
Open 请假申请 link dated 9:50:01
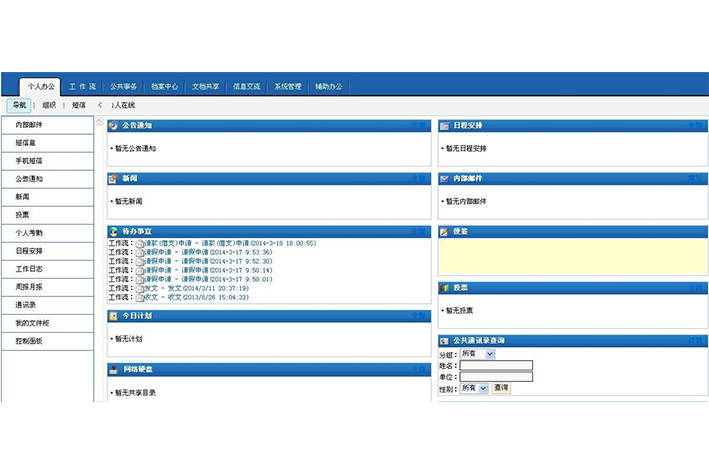coord(208,279)
